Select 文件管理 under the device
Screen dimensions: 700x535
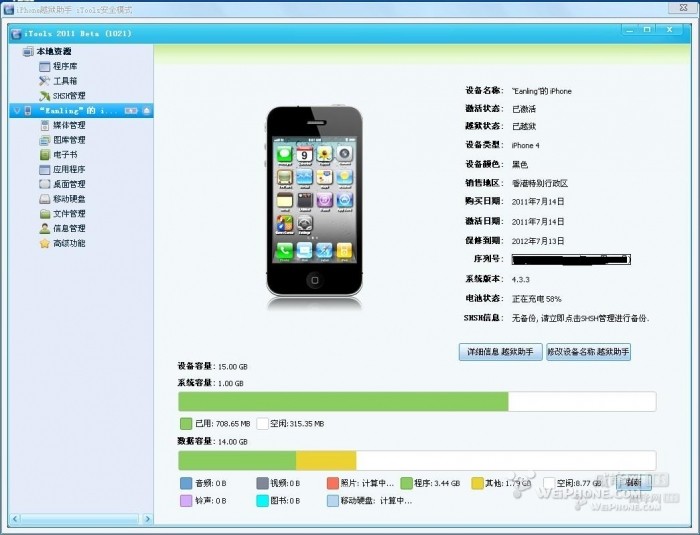pyautogui.click(x=69, y=213)
